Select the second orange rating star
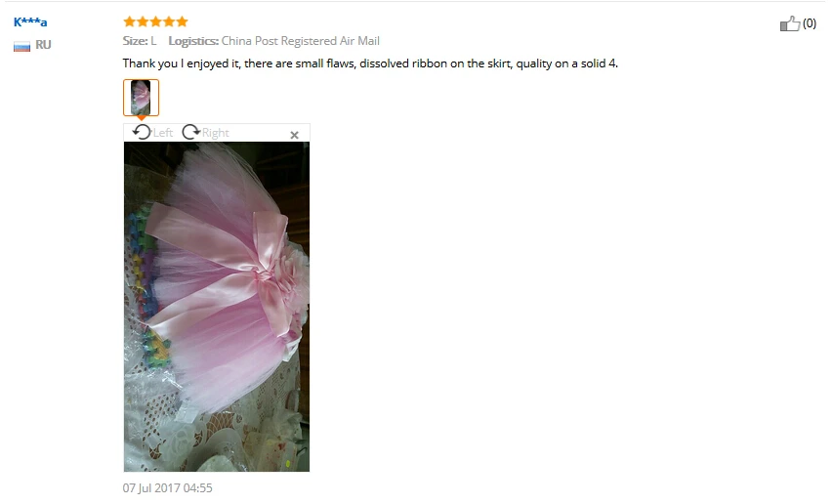The height and width of the screenshot is (504, 833). click(x=143, y=21)
